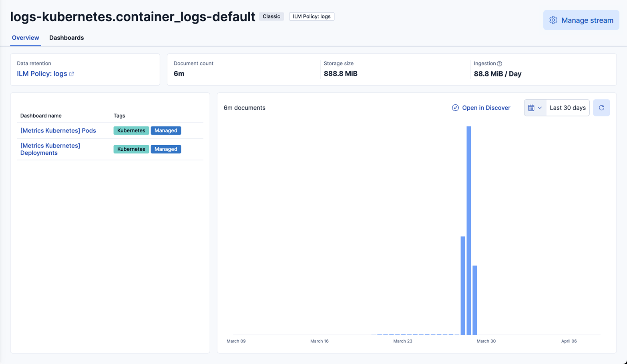Screen dimensions: 627x364
Task: Select the Overview tab
Action: click(25, 38)
